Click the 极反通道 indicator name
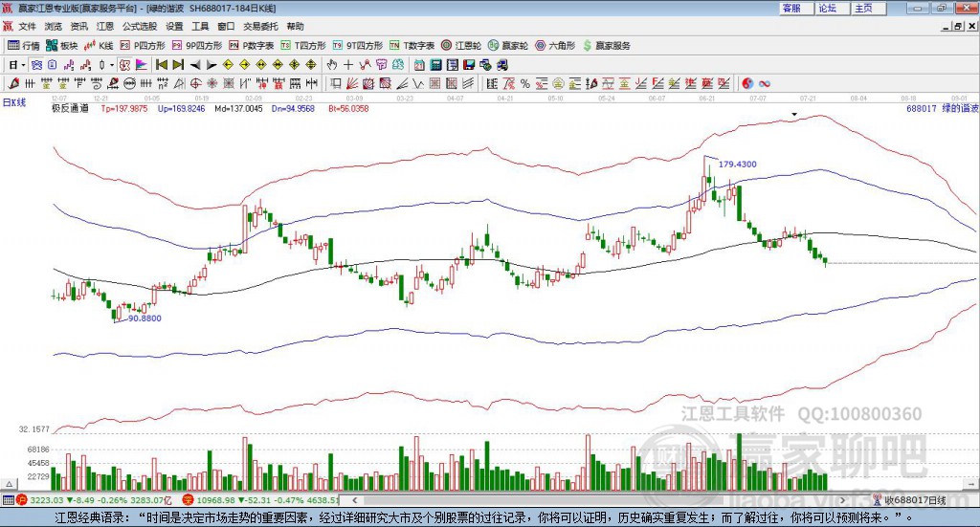 click(x=70, y=109)
